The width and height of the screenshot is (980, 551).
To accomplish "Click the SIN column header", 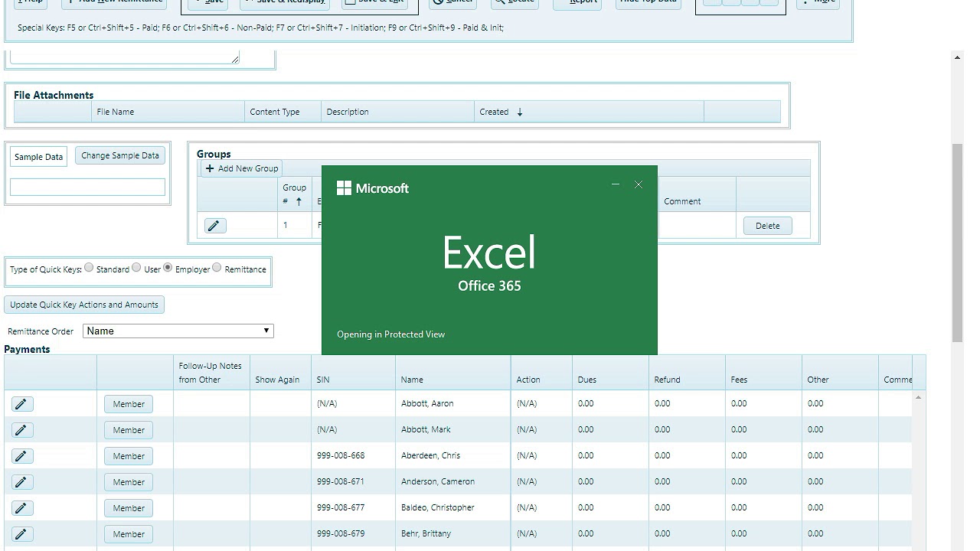I will coord(323,380).
